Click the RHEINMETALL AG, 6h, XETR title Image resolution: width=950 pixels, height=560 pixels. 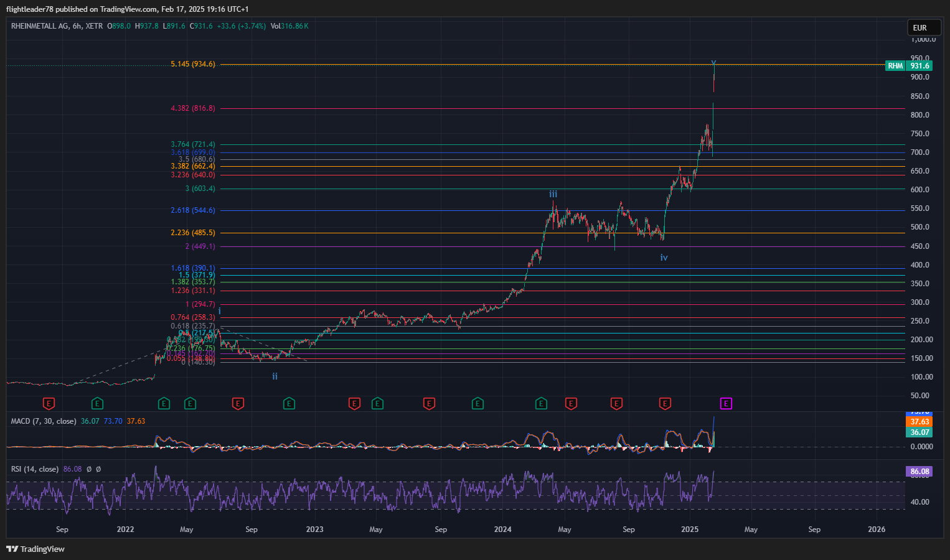point(57,26)
